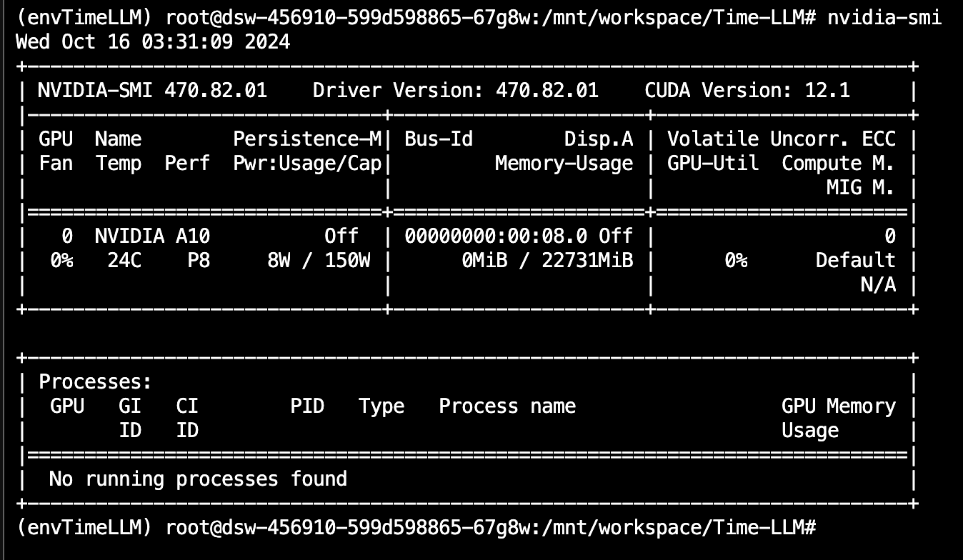
Task: Click the P8 performance state value
Action: coord(199,261)
